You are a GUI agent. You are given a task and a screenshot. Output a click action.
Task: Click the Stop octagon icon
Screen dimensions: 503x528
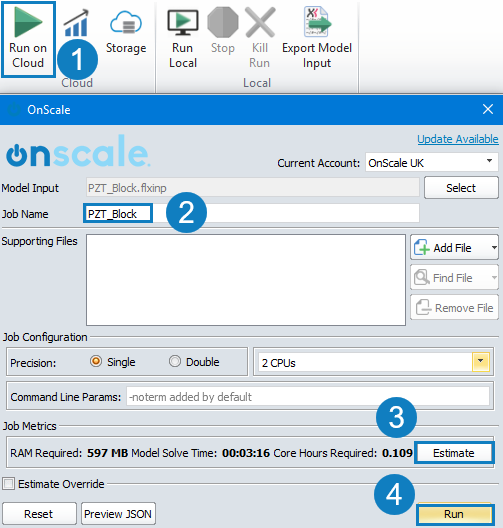tap(223, 22)
